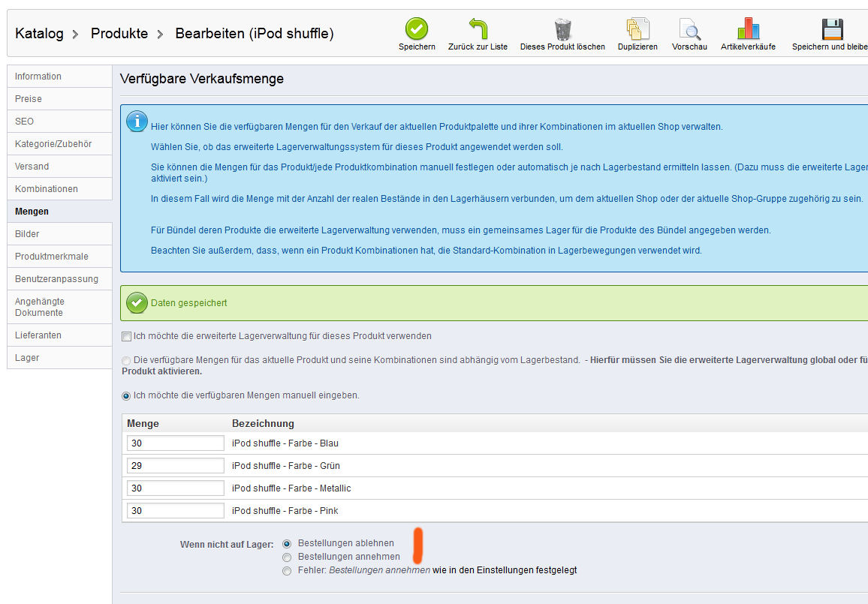The image size is (868, 604).
Task: Click 'Wenn nicht auf Lager:' label
Action: tap(227, 545)
